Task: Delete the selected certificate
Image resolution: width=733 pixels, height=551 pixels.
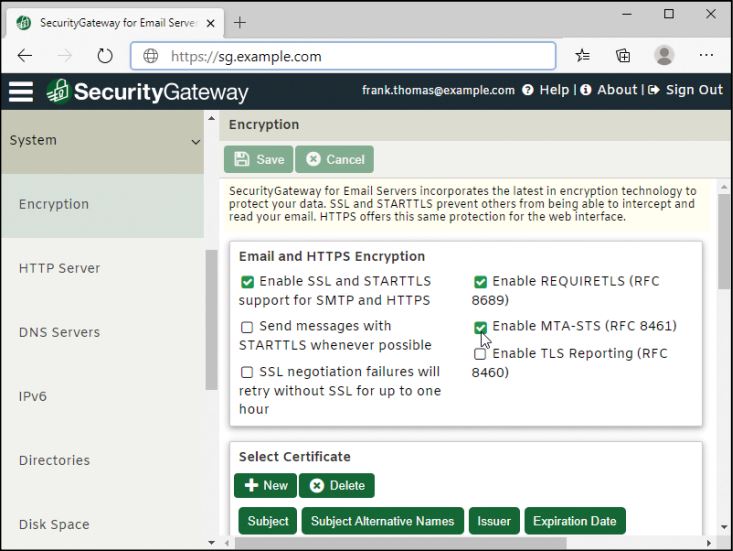Action: [337, 486]
